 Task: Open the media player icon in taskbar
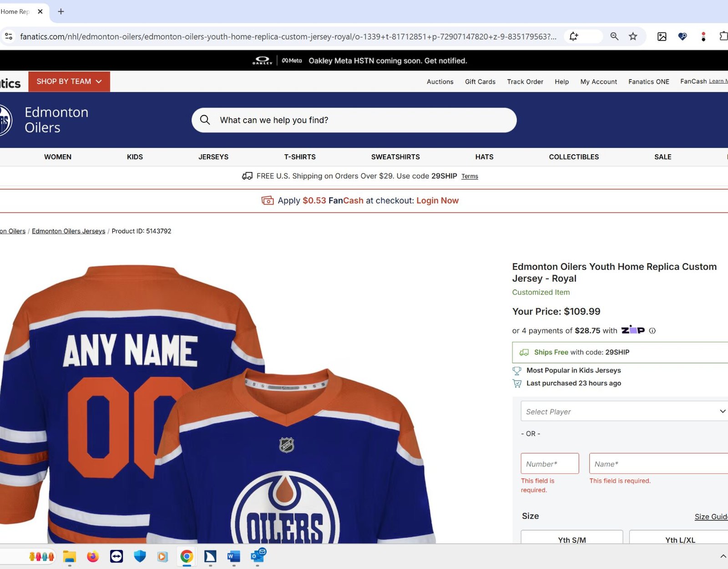pos(162,556)
